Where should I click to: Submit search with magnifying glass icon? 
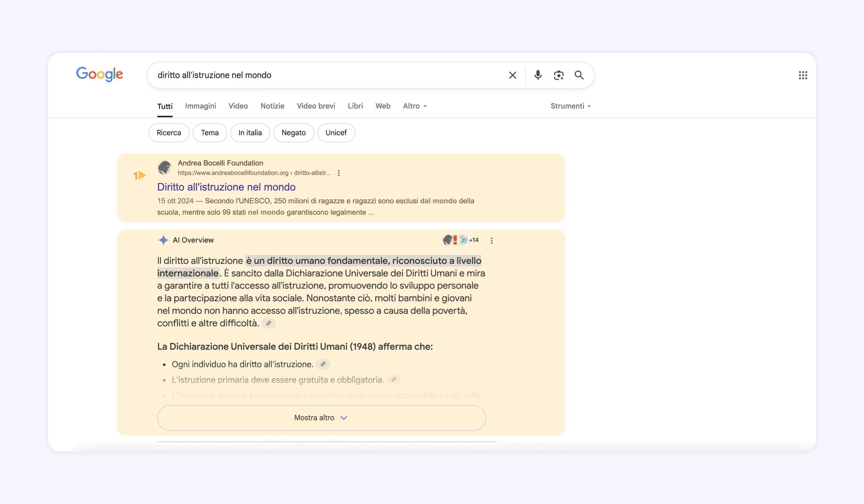pyautogui.click(x=579, y=75)
